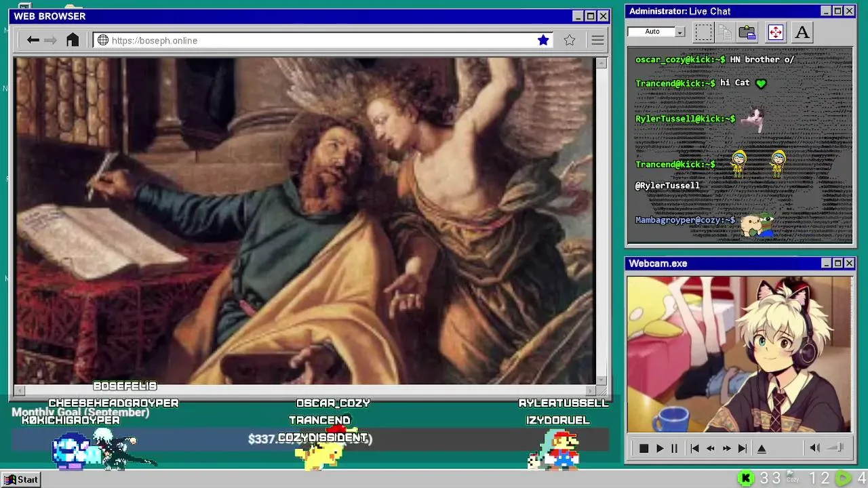Click the BOSEFELIS name label
Image resolution: width=868 pixels, height=488 pixels.
pos(125,386)
